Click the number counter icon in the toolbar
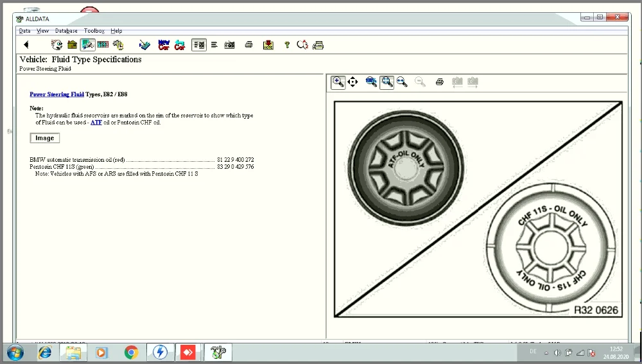The width and height of the screenshot is (642, 364). (103, 45)
